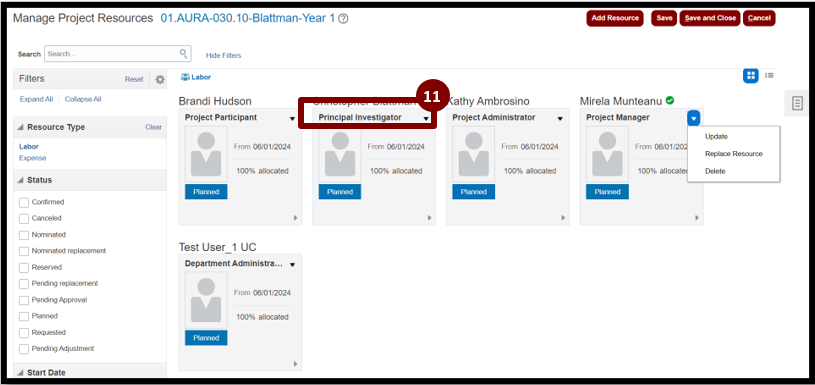Click the Save and Close button
The width and height of the screenshot is (815, 385).
[710, 18]
